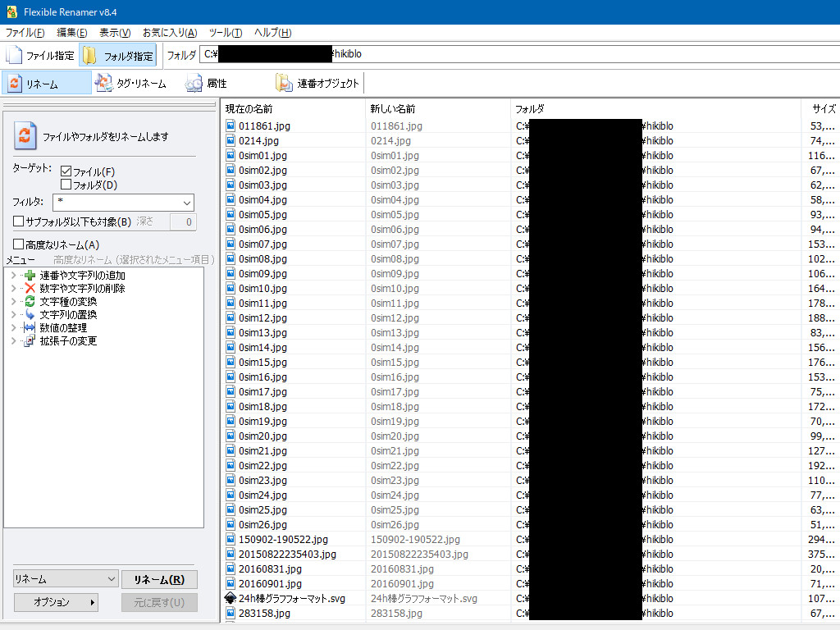
Task: Open the 連番オブジェクト tab icon
Action: click(284, 83)
